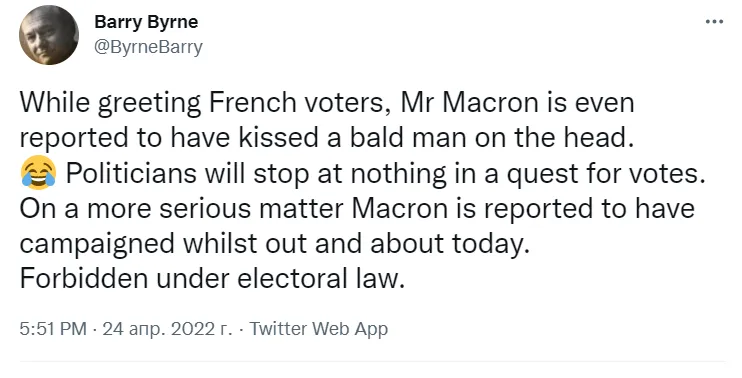Visit the @ByrneBarry handle

[149, 47]
